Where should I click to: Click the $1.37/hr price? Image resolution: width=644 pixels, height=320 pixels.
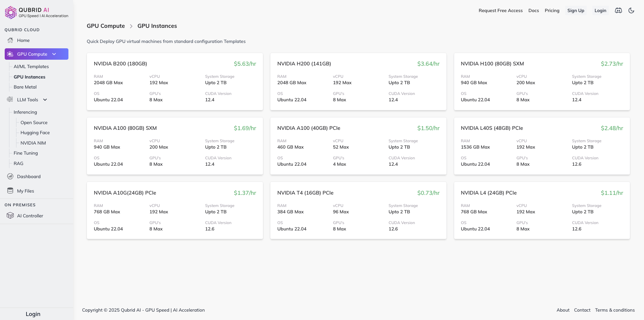245,193
